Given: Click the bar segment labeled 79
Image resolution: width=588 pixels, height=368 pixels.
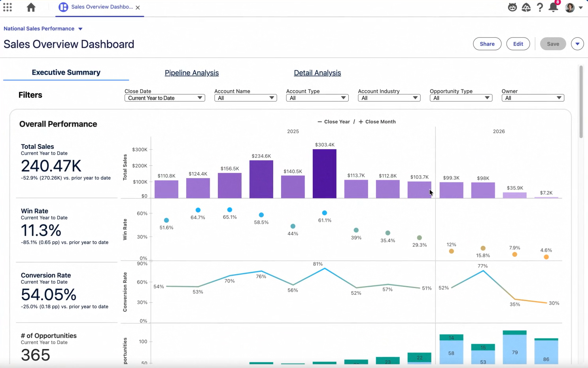Looking at the screenshot, I should (515, 350).
